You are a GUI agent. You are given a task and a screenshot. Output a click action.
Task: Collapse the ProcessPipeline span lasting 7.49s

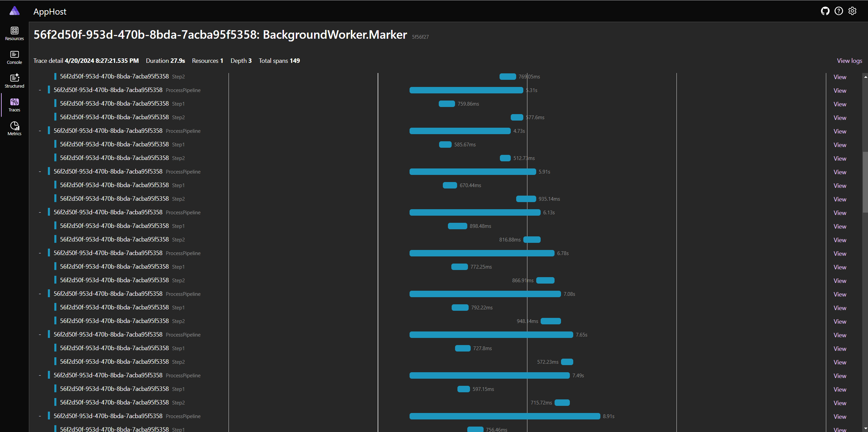coord(40,375)
